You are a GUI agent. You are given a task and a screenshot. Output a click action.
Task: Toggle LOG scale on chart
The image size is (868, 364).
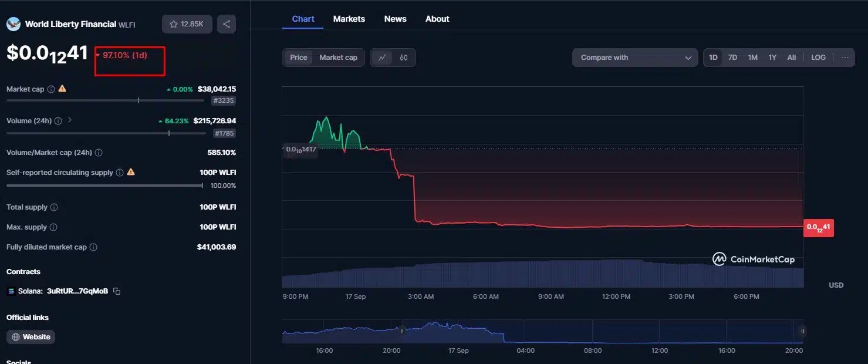(818, 58)
